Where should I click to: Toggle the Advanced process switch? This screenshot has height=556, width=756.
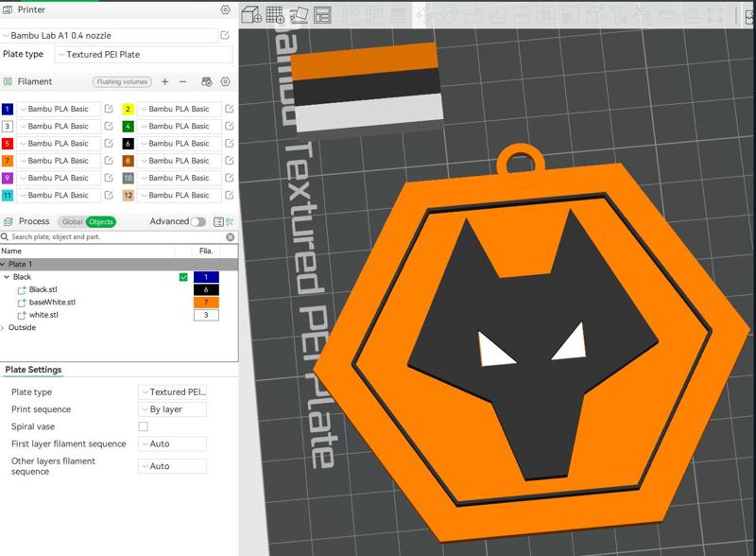point(198,219)
